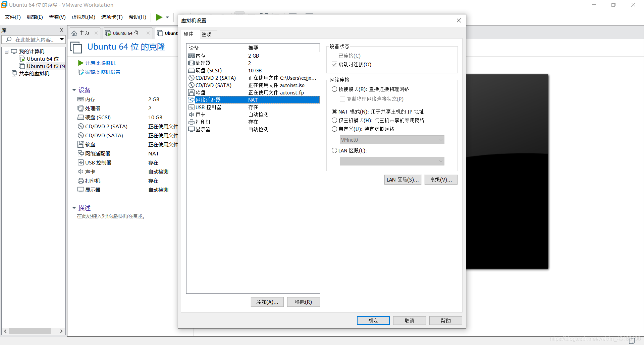Select USB Controller icon in dialog list
This screenshot has width=644, height=345.
(x=192, y=107)
